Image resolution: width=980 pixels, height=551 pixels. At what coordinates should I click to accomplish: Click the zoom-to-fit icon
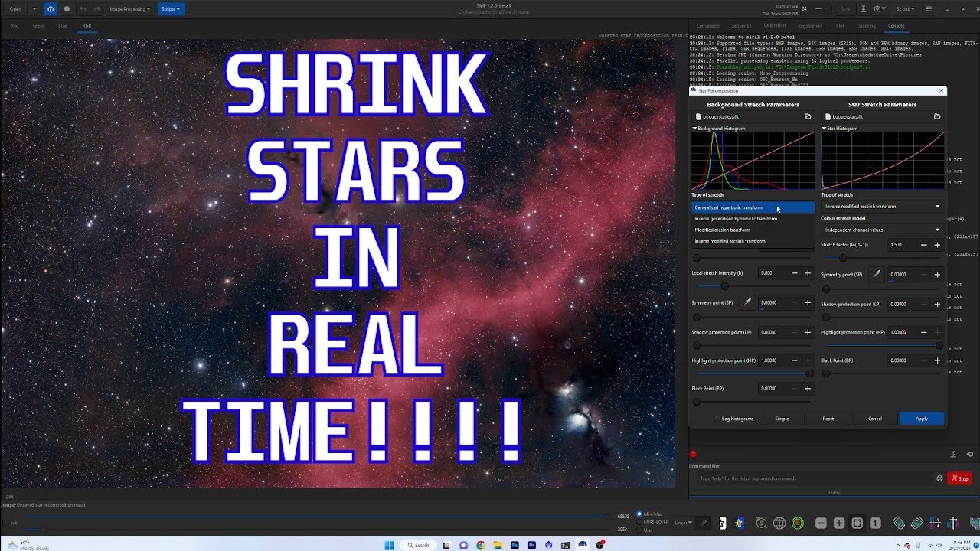pyautogui.click(x=857, y=523)
